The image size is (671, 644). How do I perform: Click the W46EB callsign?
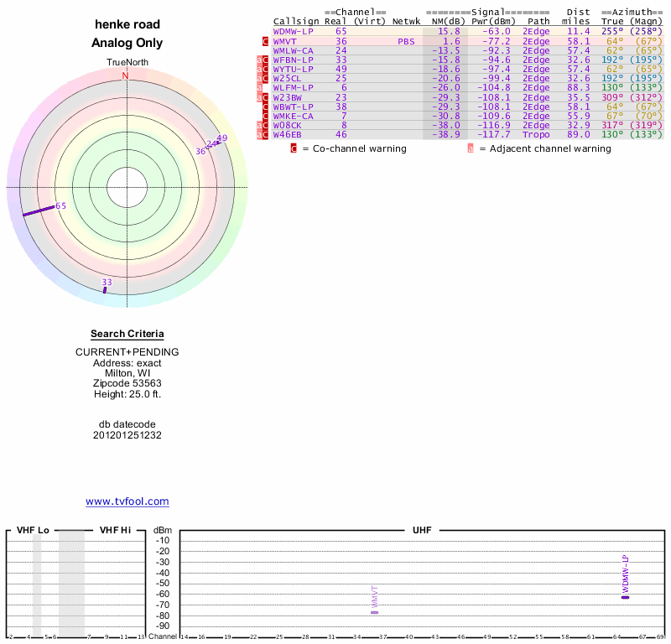pos(287,135)
